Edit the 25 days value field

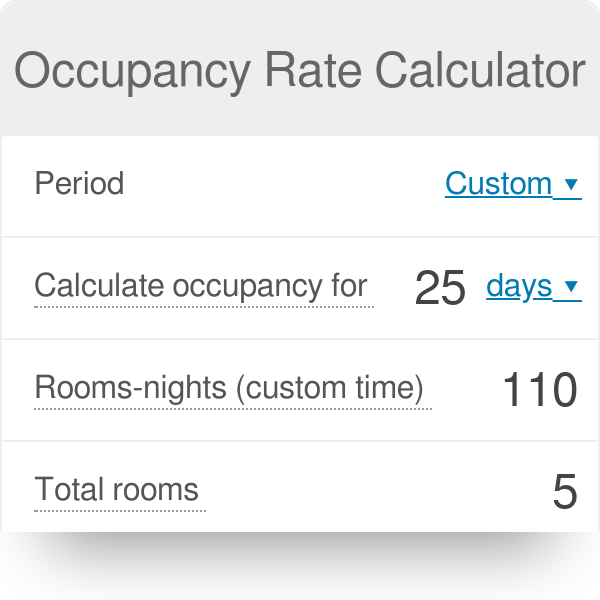click(x=440, y=287)
